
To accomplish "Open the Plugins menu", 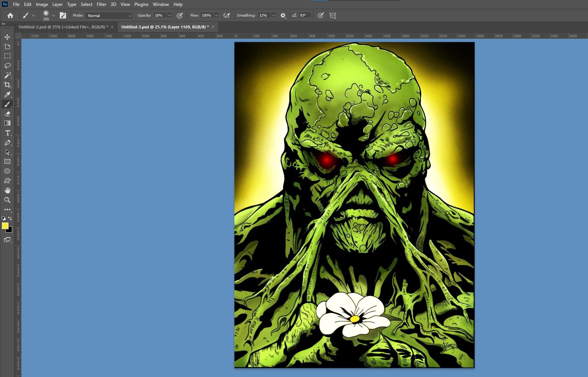I will (141, 4).
